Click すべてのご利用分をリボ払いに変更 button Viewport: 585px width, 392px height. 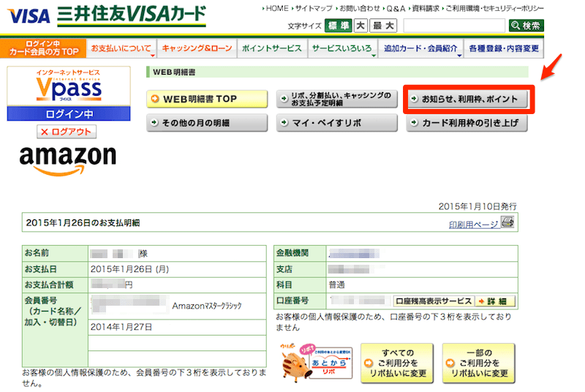tap(397, 363)
